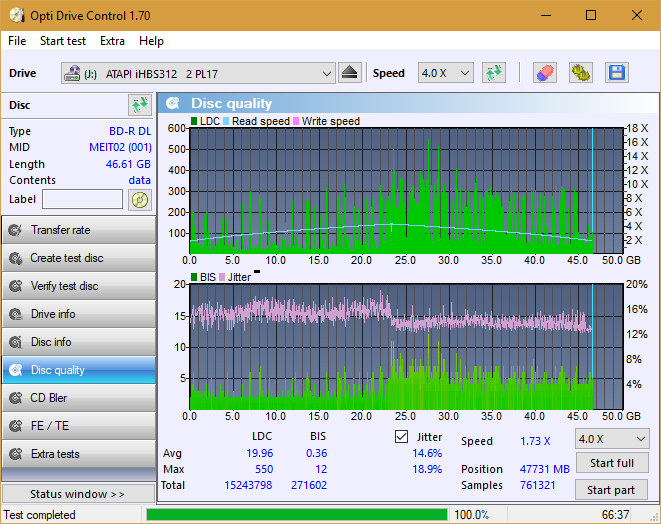Click the green progress bar at 100%
The width and height of the screenshot is (661, 524).
pos(297,515)
